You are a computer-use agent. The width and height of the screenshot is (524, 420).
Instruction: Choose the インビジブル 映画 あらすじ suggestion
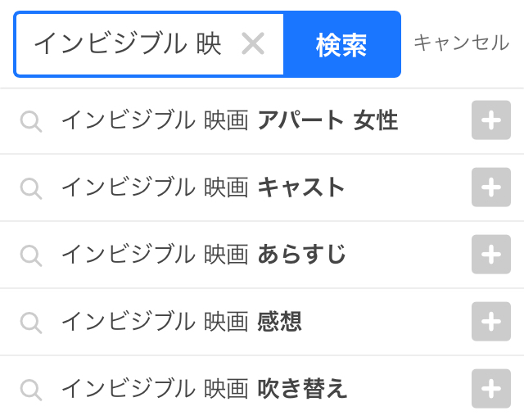(203, 255)
